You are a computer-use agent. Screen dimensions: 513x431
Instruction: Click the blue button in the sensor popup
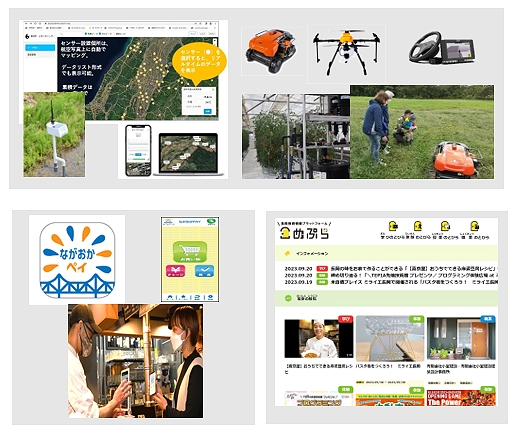coord(207,111)
